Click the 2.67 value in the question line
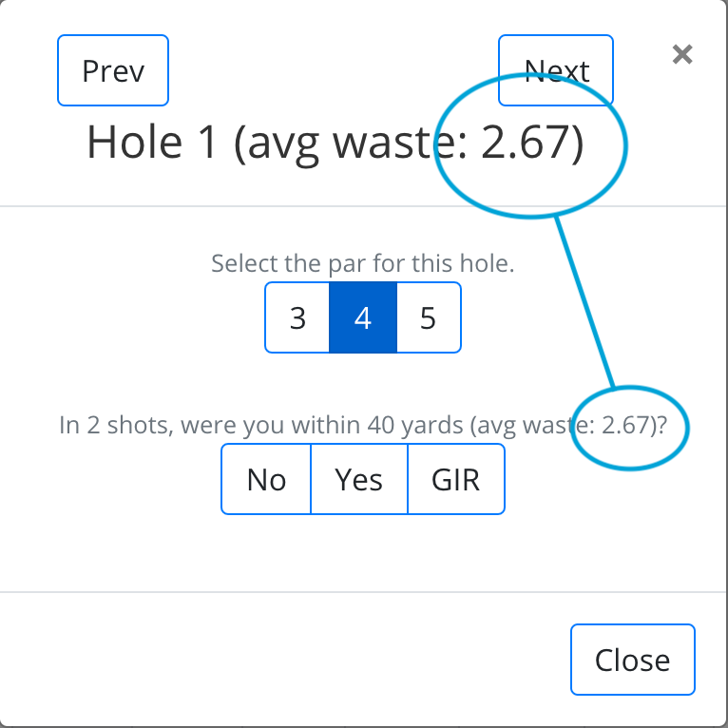The width and height of the screenshot is (728, 728). coord(624,425)
